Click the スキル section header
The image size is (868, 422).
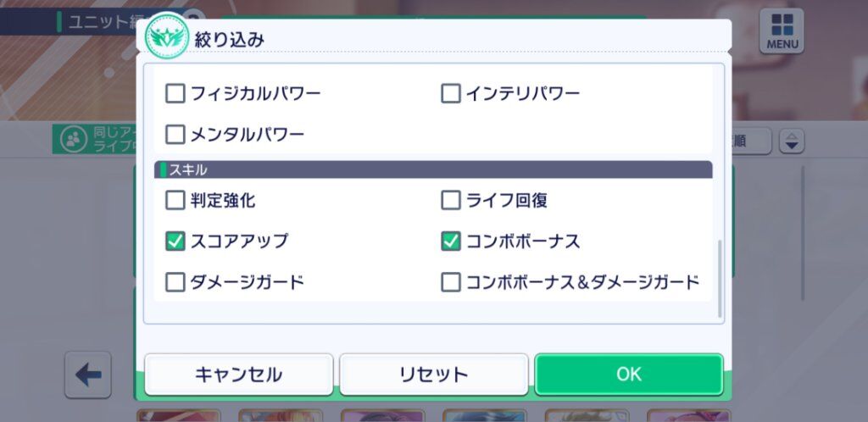433,169
